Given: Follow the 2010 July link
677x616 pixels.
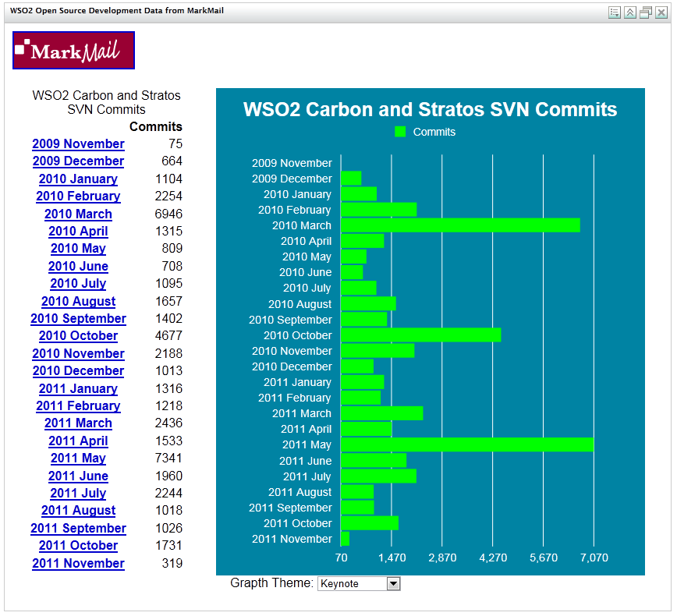Looking at the screenshot, I should click(78, 283).
